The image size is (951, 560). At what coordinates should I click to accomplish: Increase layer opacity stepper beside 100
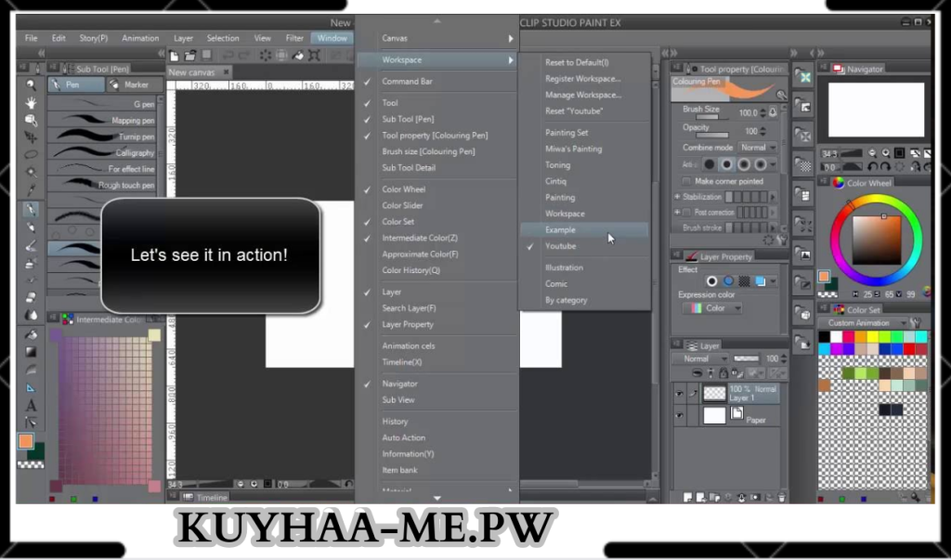(784, 356)
